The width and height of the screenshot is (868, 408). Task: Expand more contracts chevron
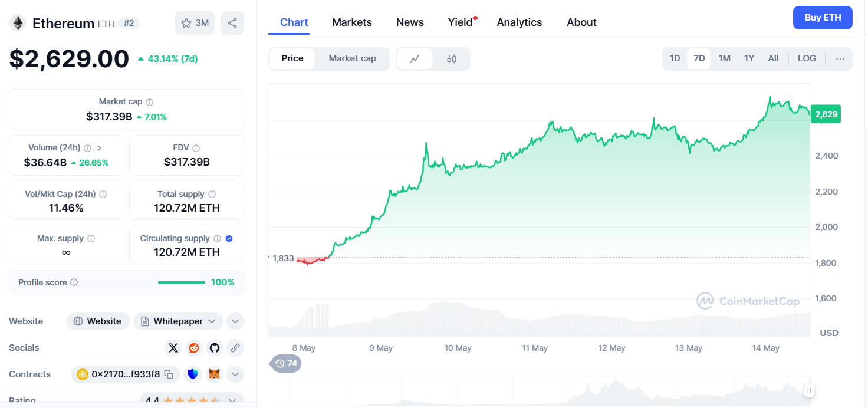point(235,374)
